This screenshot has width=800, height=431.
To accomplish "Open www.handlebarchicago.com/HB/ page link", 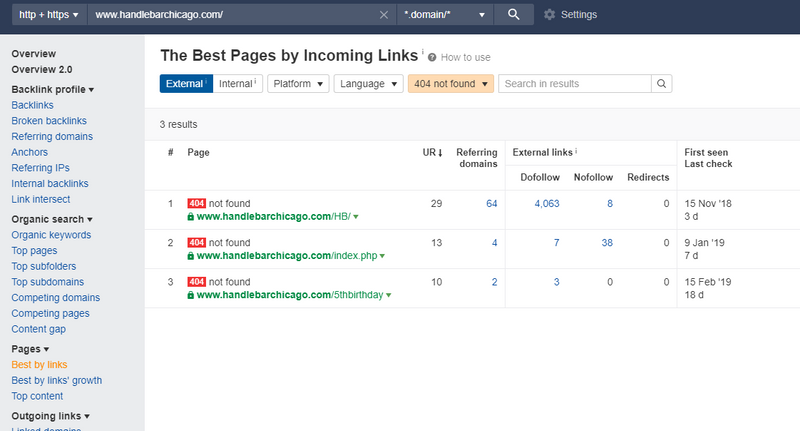I will [273, 217].
